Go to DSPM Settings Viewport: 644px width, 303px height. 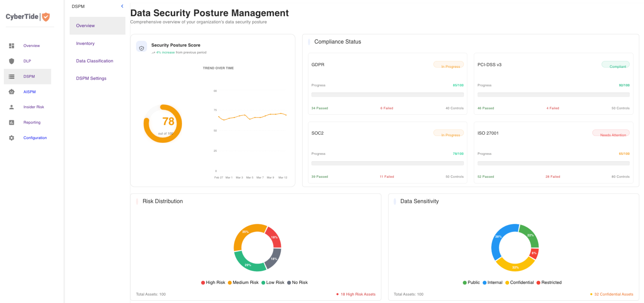click(91, 78)
